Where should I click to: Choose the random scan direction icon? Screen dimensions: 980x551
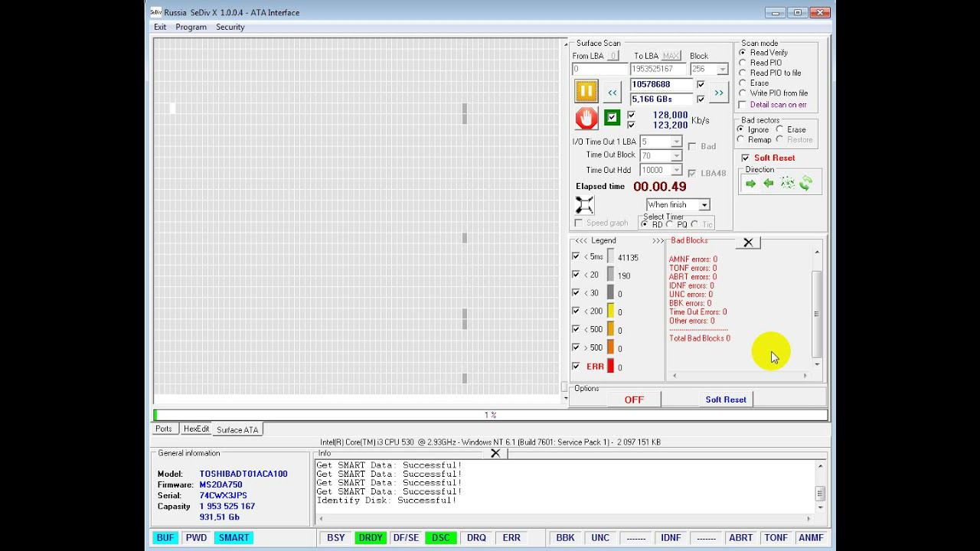pyautogui.click(x=787, y=183)
